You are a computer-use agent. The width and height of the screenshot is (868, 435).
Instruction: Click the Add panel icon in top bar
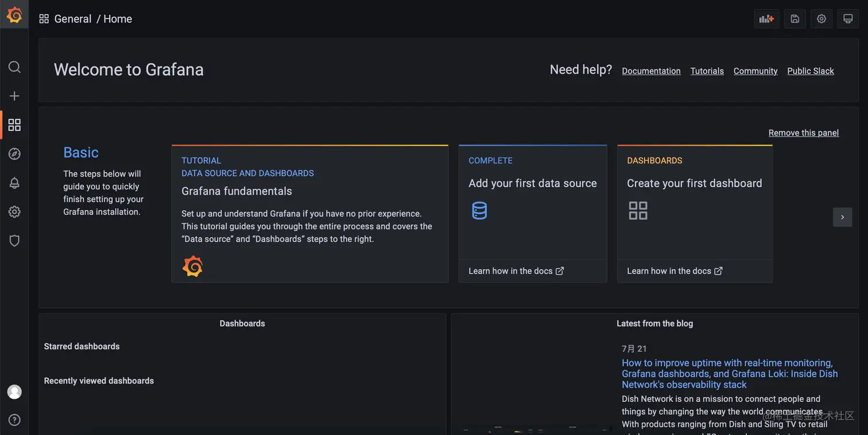(x=766, y=19)
